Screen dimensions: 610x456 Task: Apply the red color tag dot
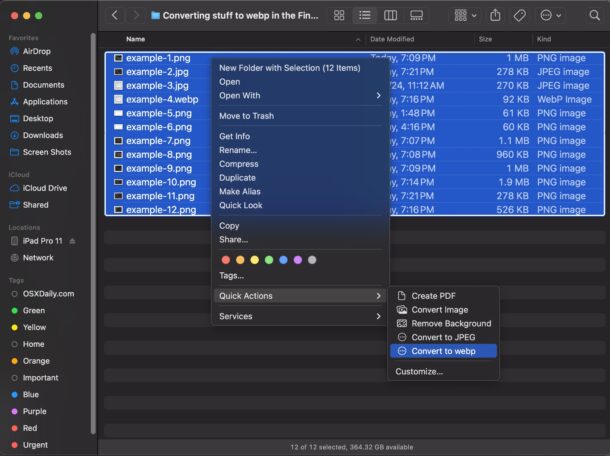pos(225,260)
